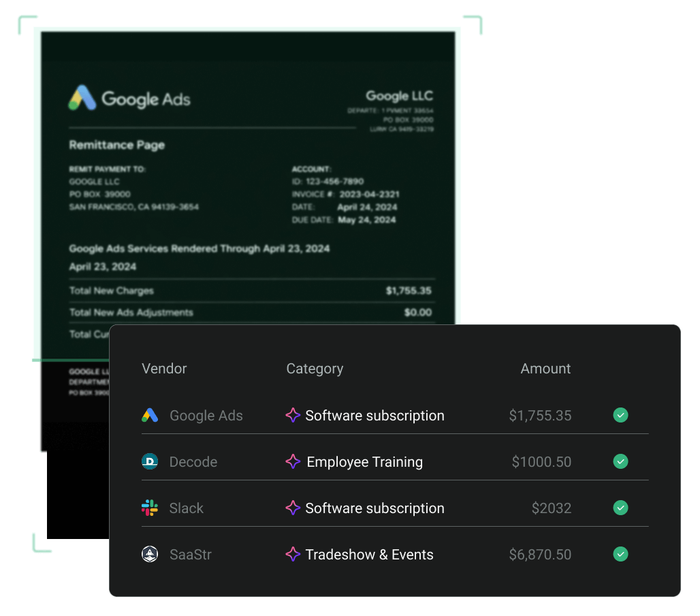The image size is (700, 616).
Task: Click the $6,870.50 amount
Action: click(x=540, y=555)
